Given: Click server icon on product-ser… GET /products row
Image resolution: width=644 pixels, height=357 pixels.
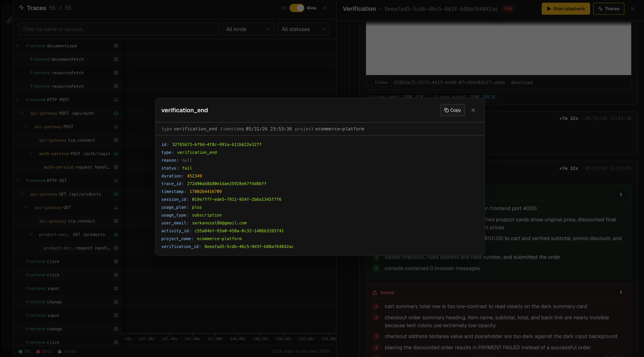Looking at the screenshot, I should click(116, 235).
